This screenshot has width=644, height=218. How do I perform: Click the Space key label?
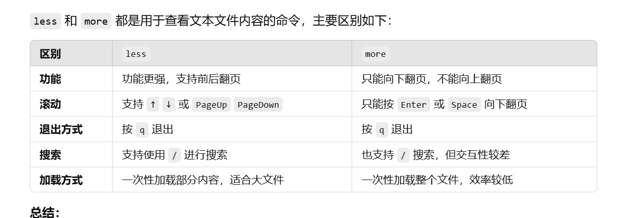[x=464, y=105]
